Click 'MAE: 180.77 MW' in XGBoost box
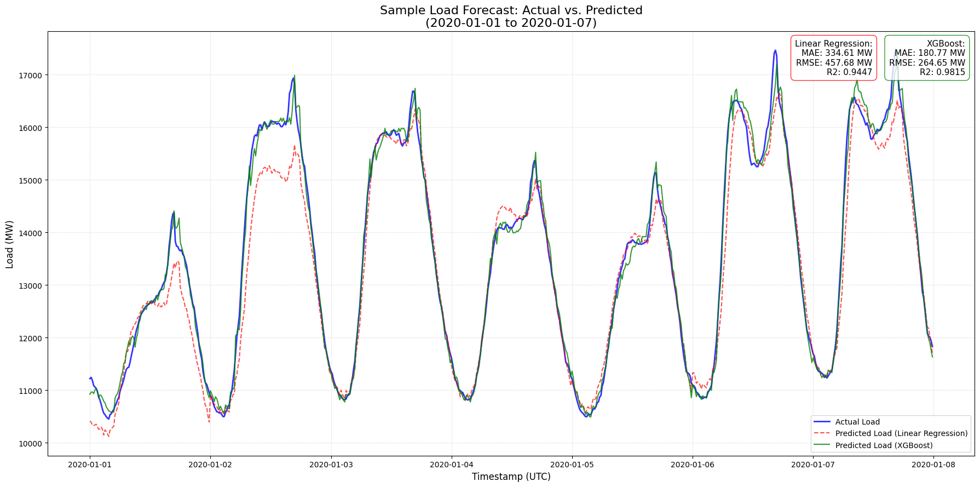This screenshot has height=487, width=980. point(930,53)
